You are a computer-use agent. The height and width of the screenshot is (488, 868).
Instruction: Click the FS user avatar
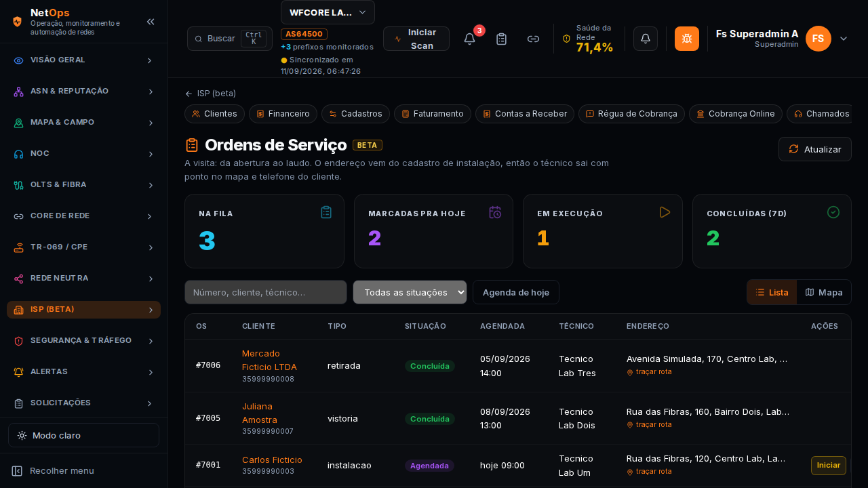(x=818, y=39)
